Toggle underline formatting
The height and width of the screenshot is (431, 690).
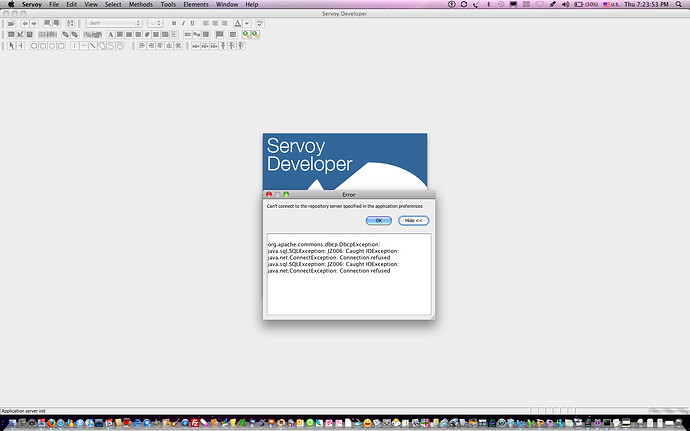pyautogui.click(x=192, y=23)
